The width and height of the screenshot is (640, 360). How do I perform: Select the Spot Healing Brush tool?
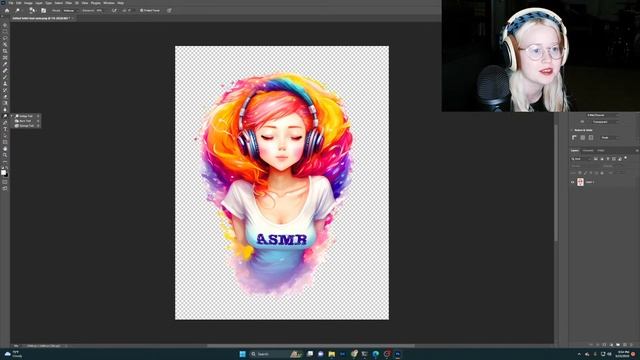[5, 71]
